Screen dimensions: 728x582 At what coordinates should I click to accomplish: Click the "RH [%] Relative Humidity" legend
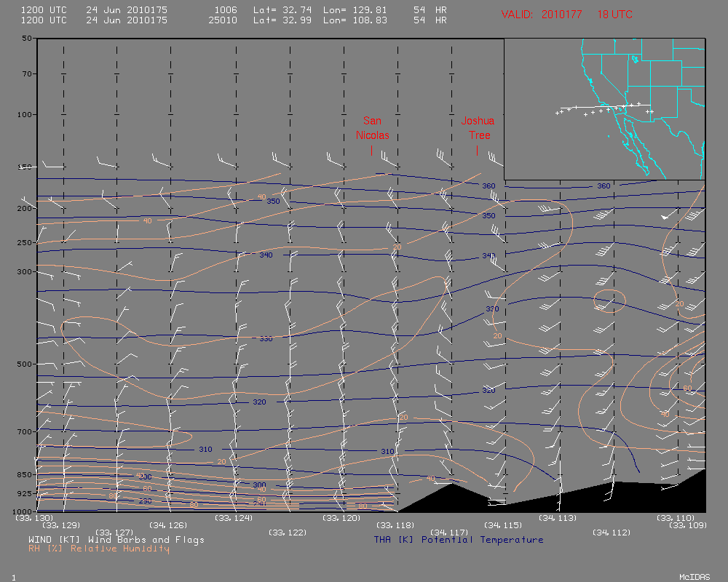coord(99,549)
